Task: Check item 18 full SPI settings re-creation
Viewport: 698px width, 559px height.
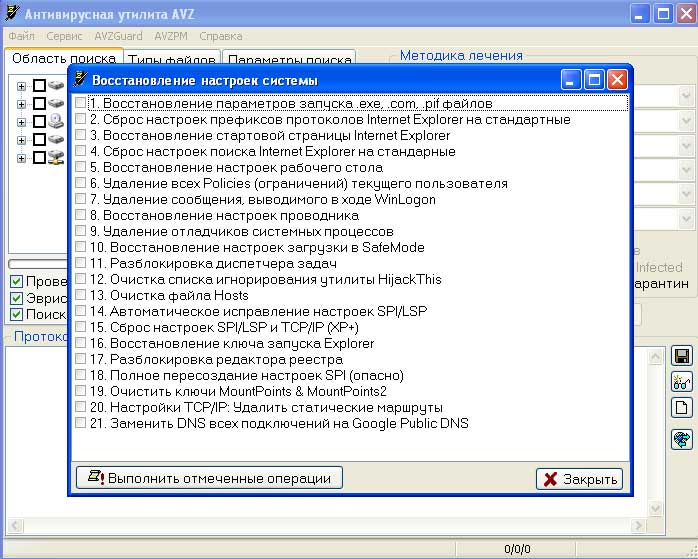Action: click(81, 375)
